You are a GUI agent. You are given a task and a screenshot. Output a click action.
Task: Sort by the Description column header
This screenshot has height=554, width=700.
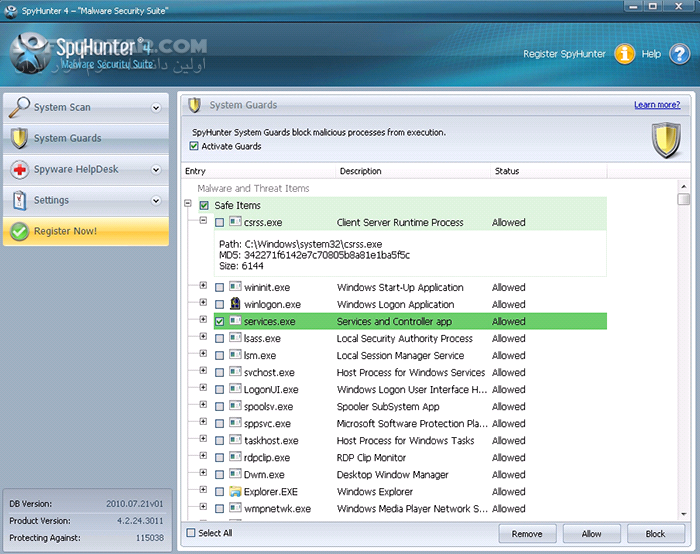click(413, 171)
